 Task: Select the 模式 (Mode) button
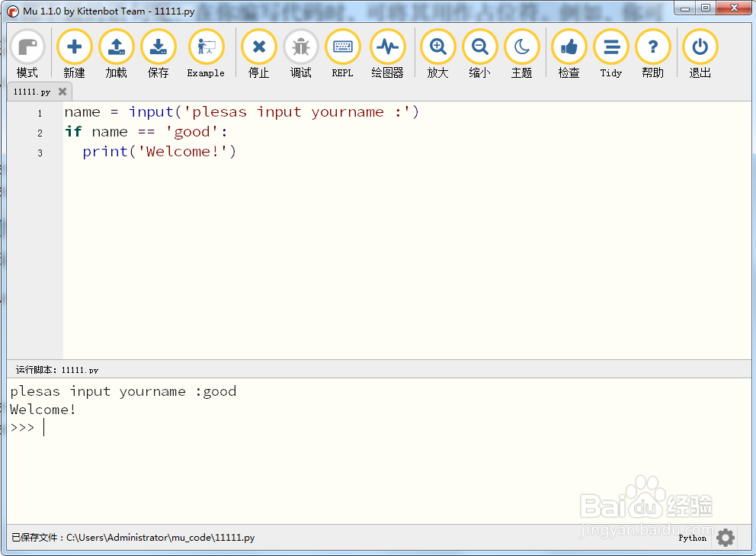27,47
